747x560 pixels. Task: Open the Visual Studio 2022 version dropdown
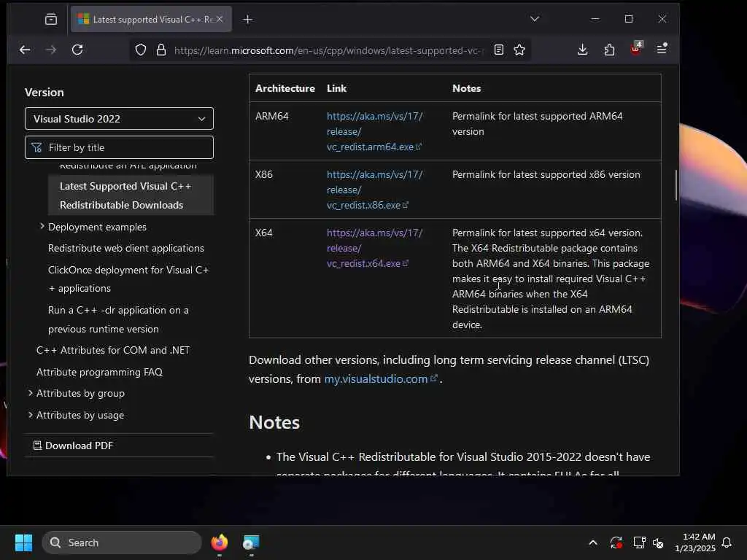pyautogui.click(x=119, y=119)
